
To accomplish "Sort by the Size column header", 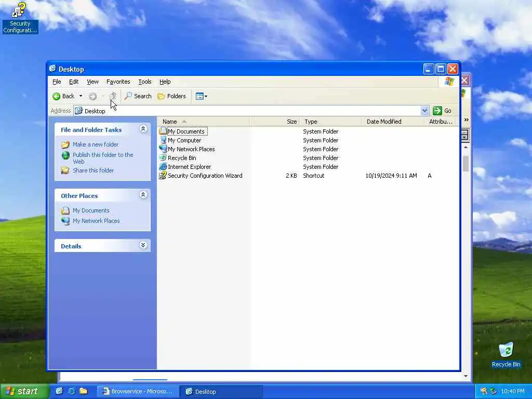I will click(x=275, y=122).
